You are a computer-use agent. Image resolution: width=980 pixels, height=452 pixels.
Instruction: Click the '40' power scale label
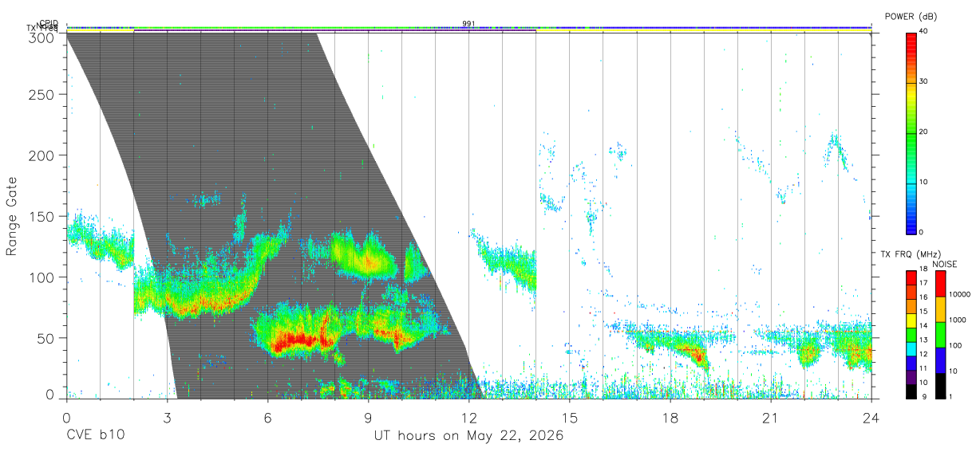tap(923, 31)
